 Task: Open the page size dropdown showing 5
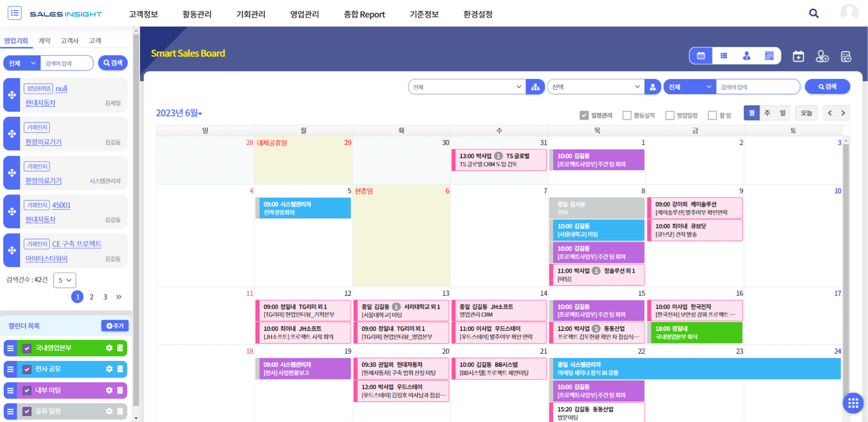coord(65,280)
